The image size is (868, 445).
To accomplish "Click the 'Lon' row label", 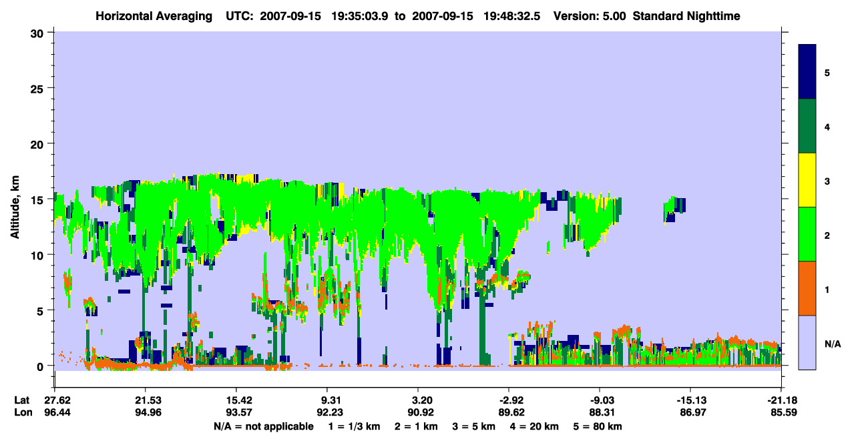I will (x=22, y=412).
